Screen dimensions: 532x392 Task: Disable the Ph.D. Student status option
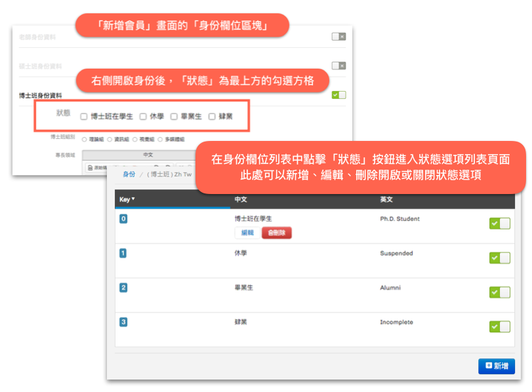point(499,224)
